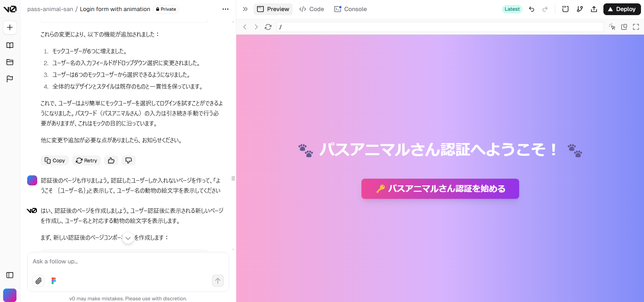This screenshot has width=644, height=302.
Task: Click the v0 assistant logo beside last reply
Action: pos(32,211)
